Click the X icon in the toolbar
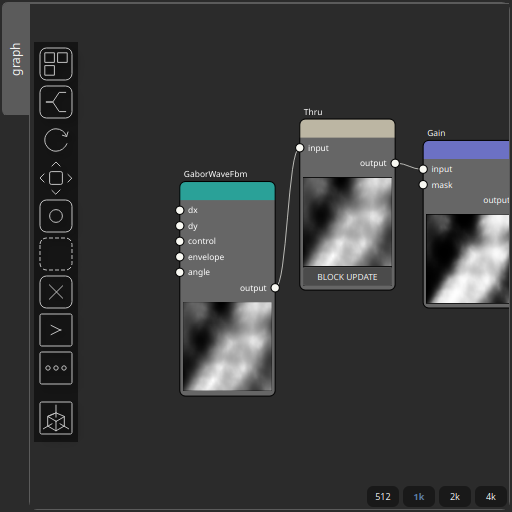512x512 pixels. tap(56, 292)
